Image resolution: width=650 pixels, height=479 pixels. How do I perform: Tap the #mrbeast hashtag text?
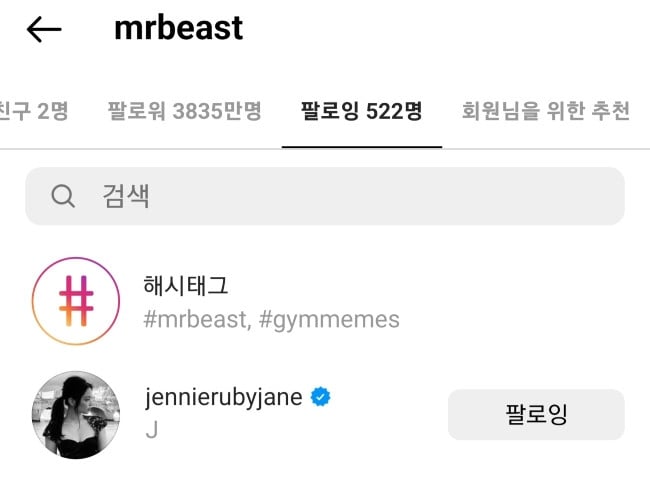tap(197, 320)
